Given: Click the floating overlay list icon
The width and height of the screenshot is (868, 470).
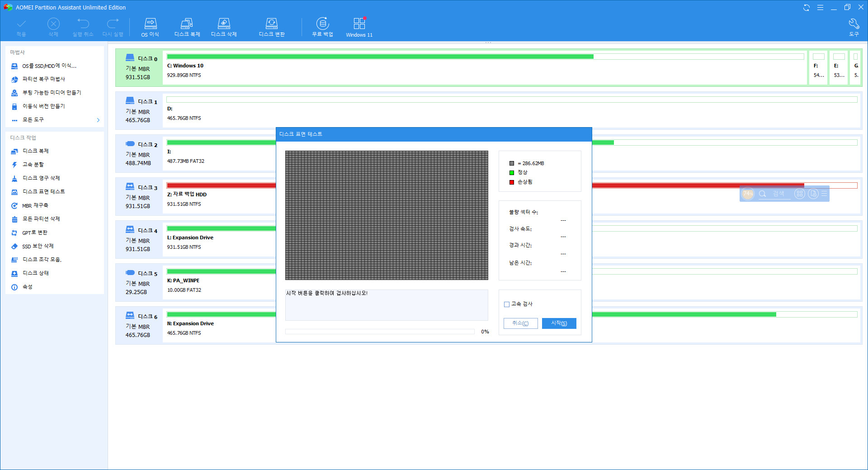Looking at the screenshot, I should tap(824, 194).
